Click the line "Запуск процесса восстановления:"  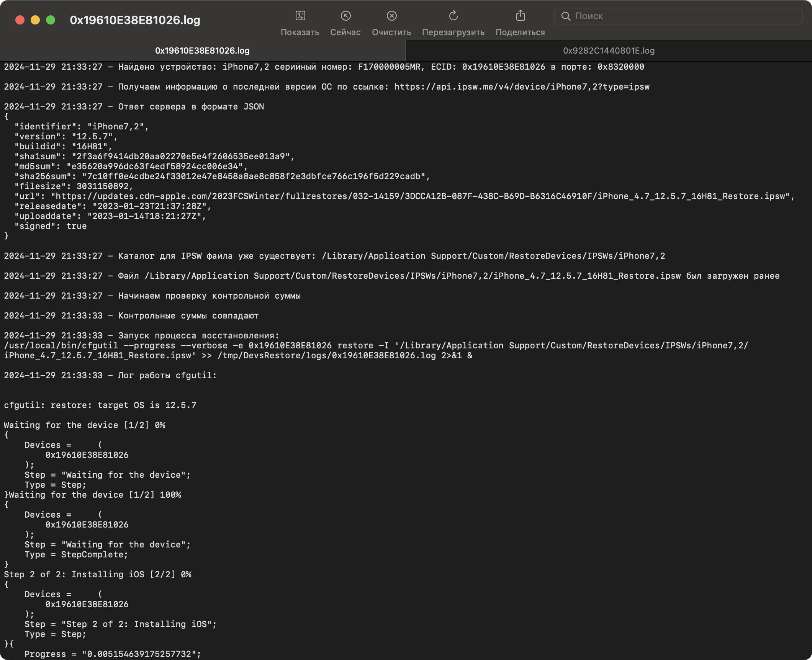(x=142, y=336)
